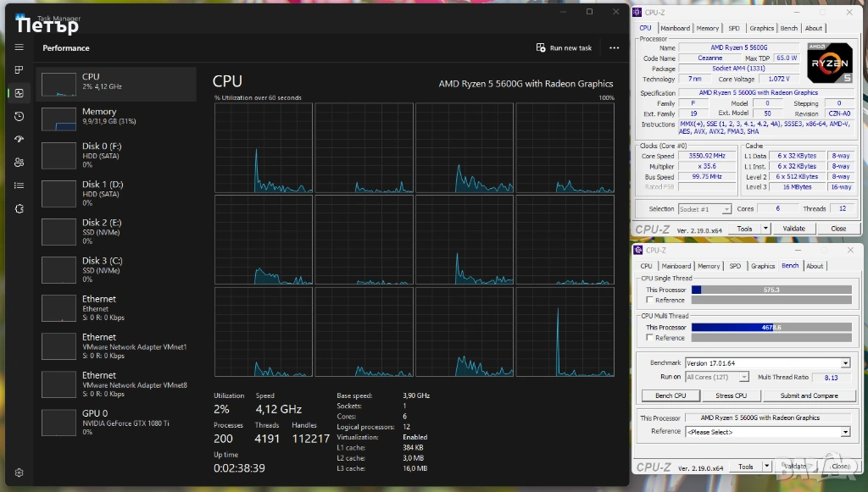Select Ethernet VMware VMnet8 adapter entry

point(116,384)
